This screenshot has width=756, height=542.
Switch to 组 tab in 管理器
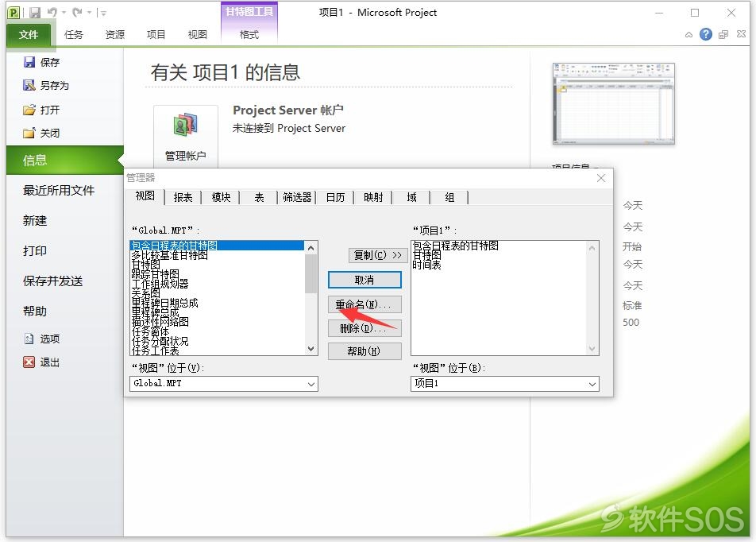(x=449, y=197)
